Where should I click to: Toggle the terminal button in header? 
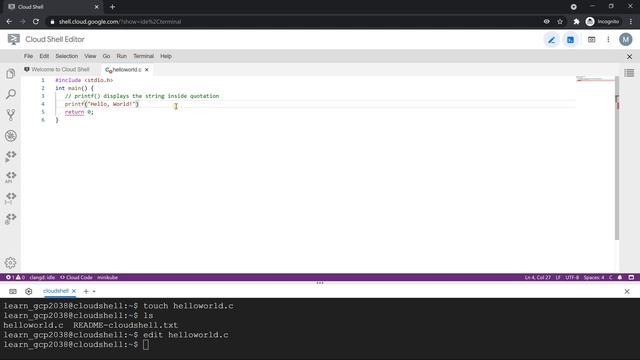coord(570,40)
